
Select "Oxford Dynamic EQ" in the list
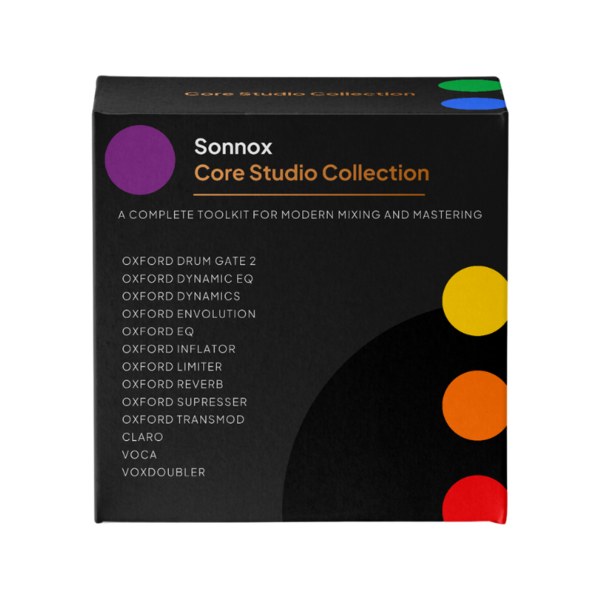tap(188, 279)
